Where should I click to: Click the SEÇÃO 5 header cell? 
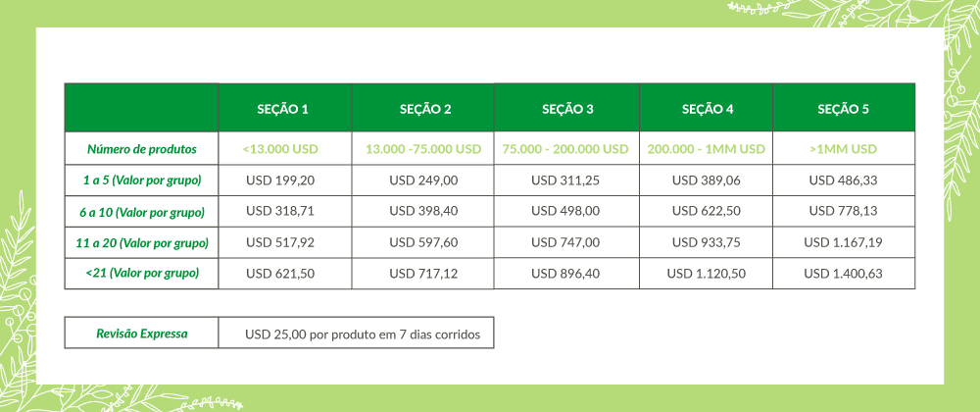(x=843, y=109)
